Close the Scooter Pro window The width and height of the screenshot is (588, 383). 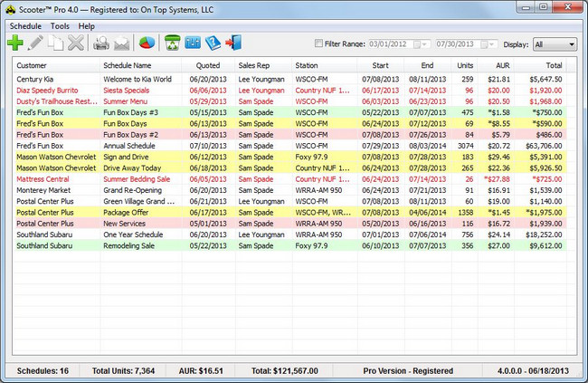[567, 7]
